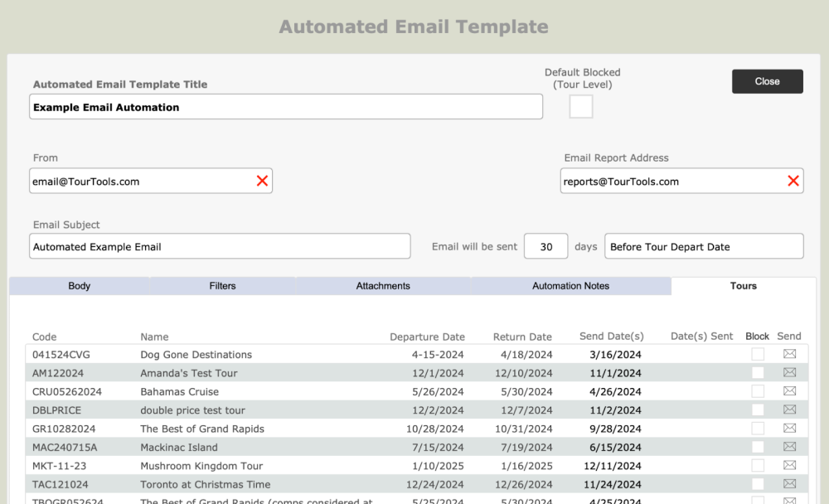Click the send envelope for Amanda's Test Tour
The image size is (829, 504).
point(789,373)
